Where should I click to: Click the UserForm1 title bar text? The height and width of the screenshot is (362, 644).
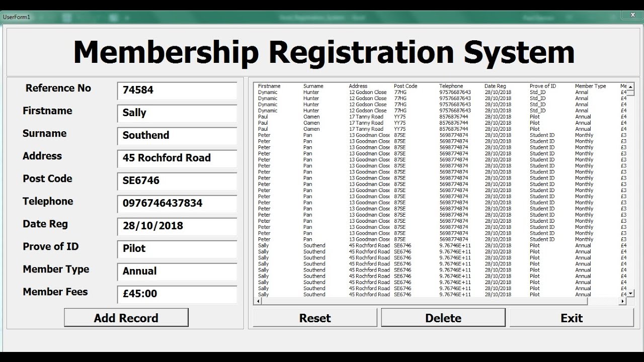pyautogui.click(x=17, y=17)
